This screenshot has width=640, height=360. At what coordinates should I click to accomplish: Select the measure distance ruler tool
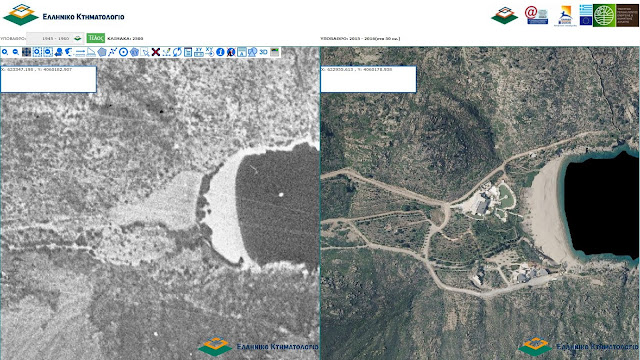click(80, 52)
